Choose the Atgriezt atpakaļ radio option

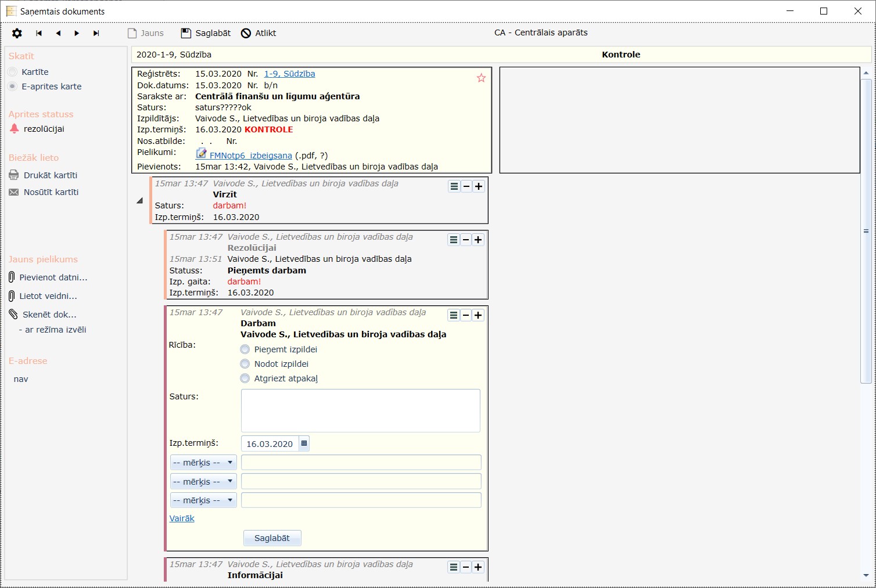[x=245, y=378]
